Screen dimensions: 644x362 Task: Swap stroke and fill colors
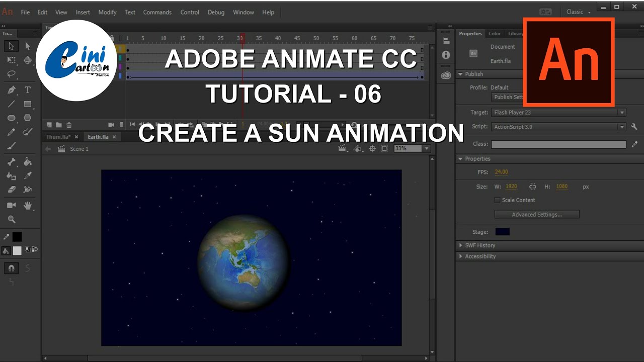[35, 249]
